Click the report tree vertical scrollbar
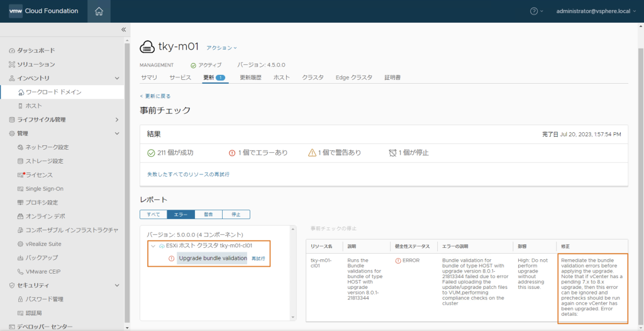 coord(293,272)
